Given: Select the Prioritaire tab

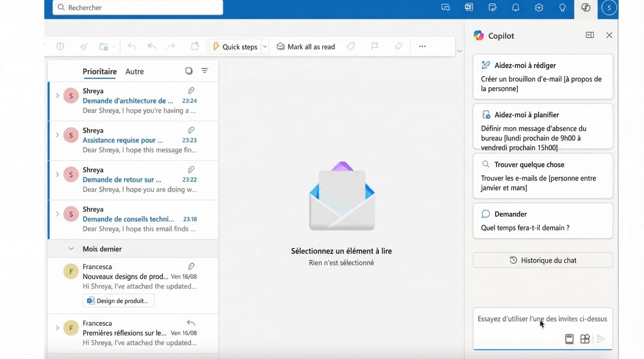Looking at the screenshot, I should point(99,72).
